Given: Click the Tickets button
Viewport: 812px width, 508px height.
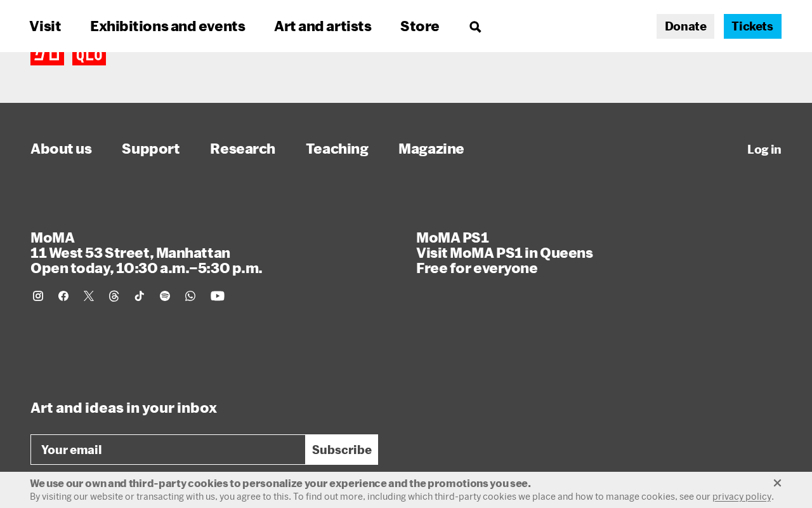Looking at the screenshot, I should click(x=752, y=26).
